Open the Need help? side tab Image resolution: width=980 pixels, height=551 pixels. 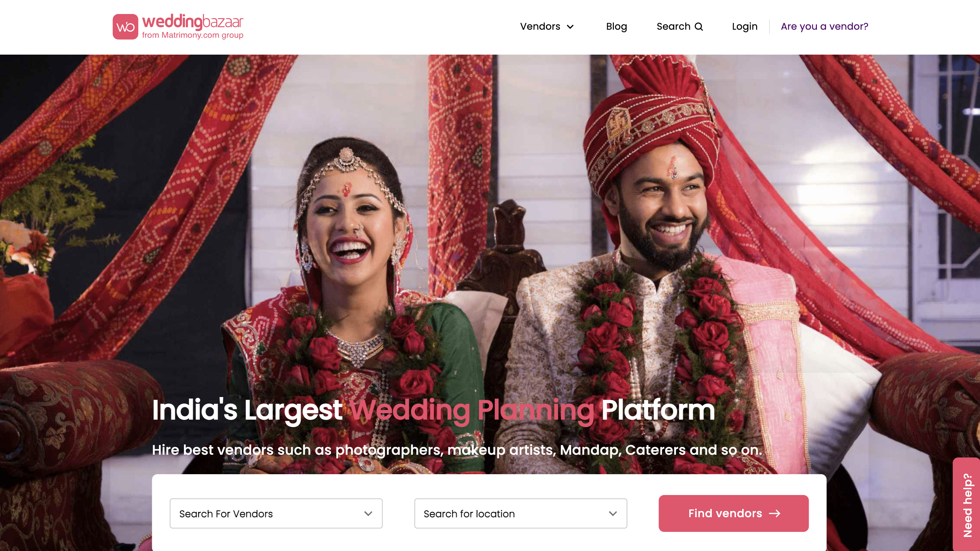pos(967,505)
